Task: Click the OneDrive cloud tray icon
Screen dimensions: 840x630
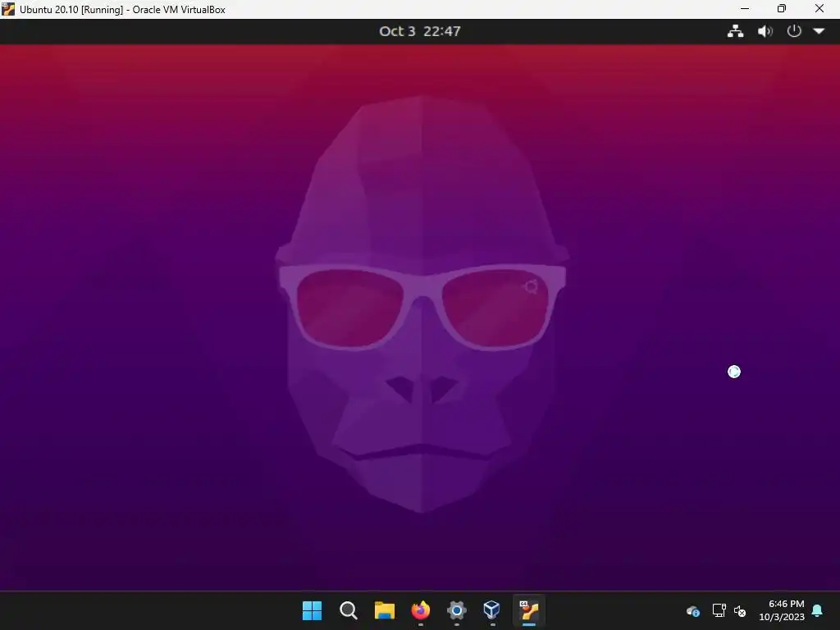Action: pyautogui.click(x=692, y=610)
